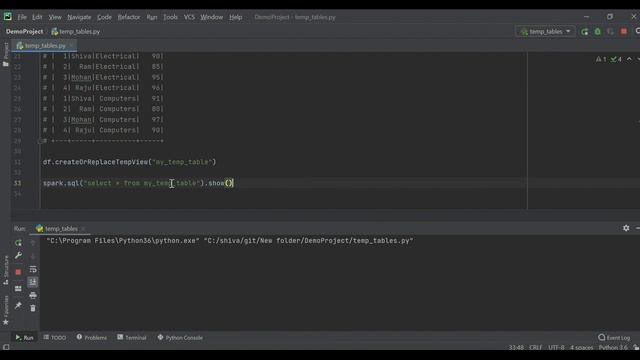Expand temp_tables run configuration dropdown

[x=546, y=31]
